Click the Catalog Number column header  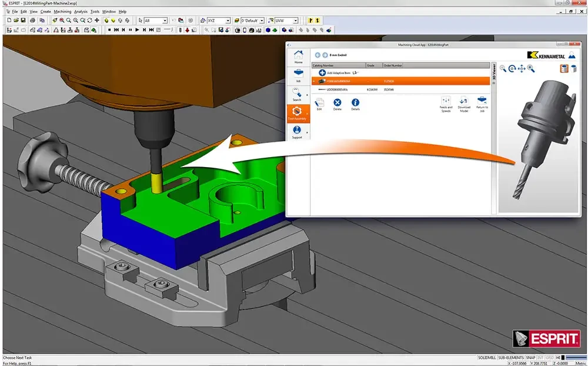(x=339, y=65)
